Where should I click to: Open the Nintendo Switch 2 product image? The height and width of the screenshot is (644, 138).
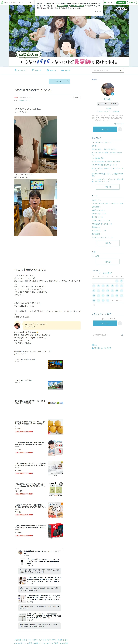[x=56, y=531]
